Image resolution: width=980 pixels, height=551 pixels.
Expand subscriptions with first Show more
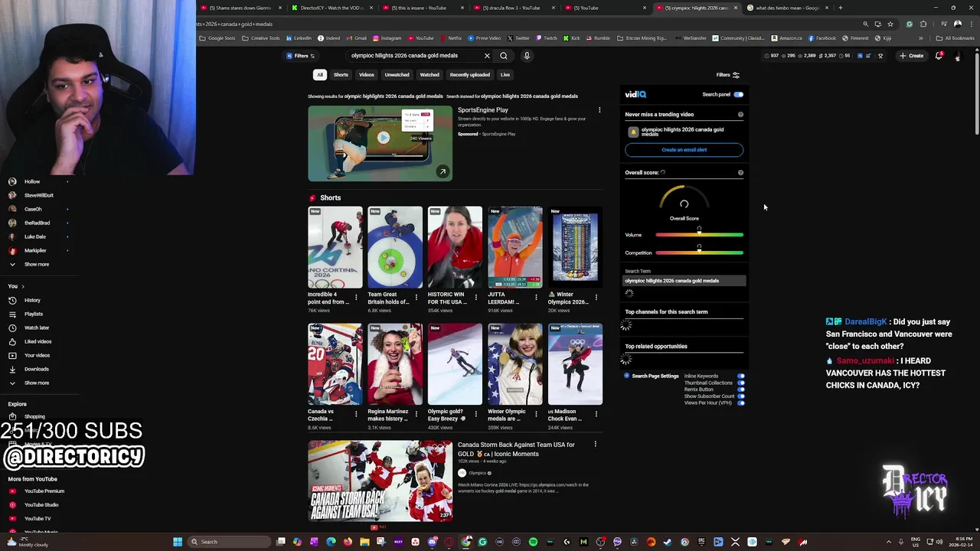pos(29,264)
